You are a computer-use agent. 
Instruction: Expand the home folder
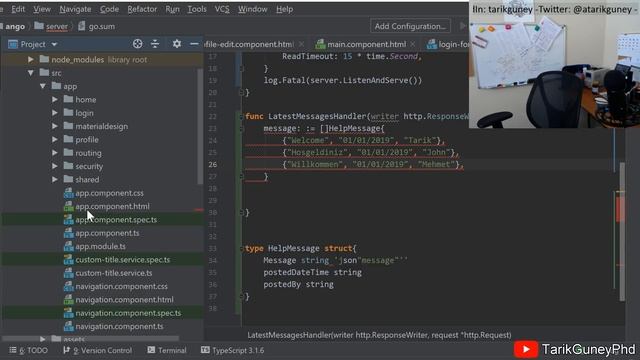coord(55,100)
